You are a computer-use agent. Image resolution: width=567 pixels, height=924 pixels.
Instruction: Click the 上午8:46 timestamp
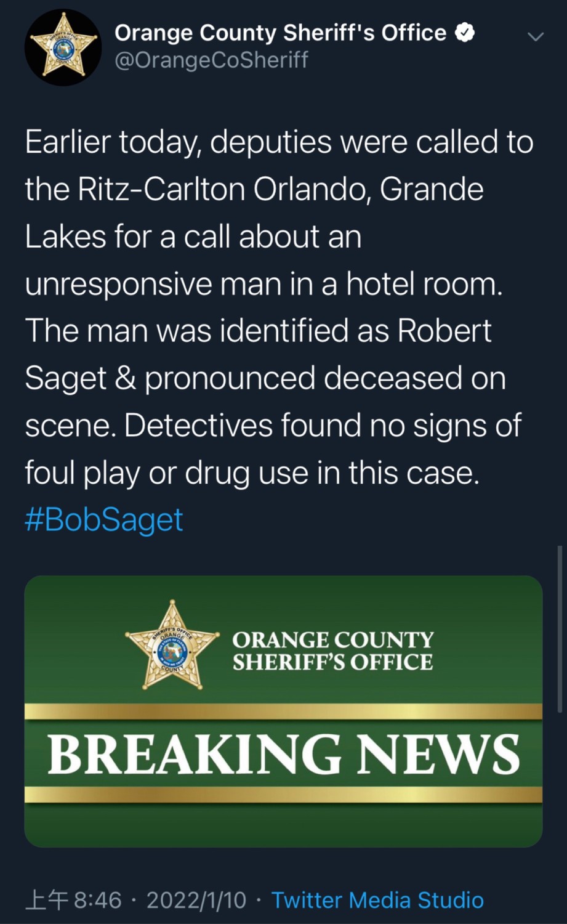(73, 900)
